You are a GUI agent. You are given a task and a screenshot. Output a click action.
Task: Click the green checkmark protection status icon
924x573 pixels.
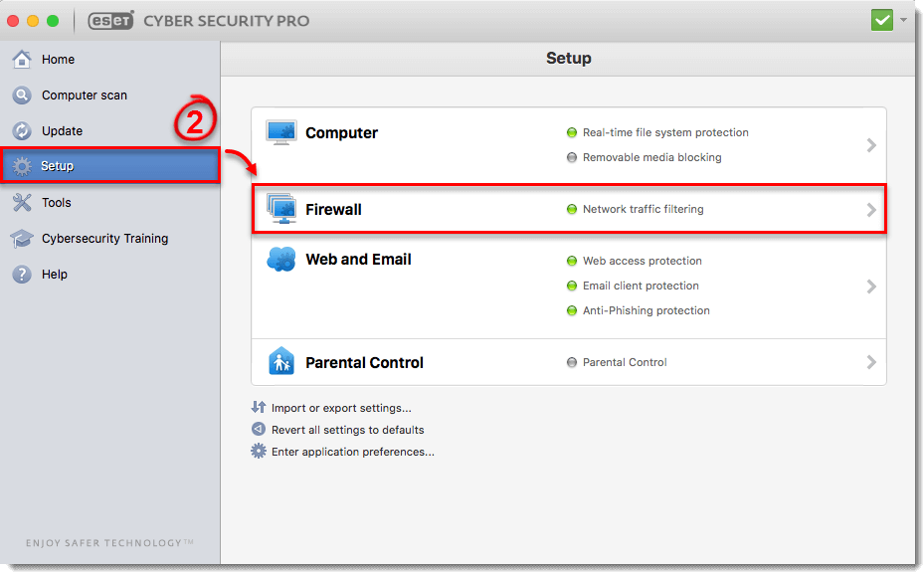[x=882, y=21]
